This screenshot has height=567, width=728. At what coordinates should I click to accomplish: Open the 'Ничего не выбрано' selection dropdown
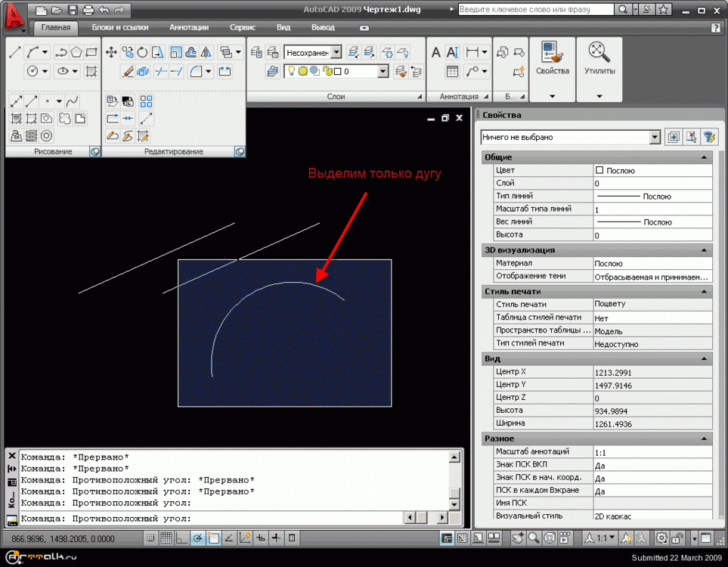point(655,138)
